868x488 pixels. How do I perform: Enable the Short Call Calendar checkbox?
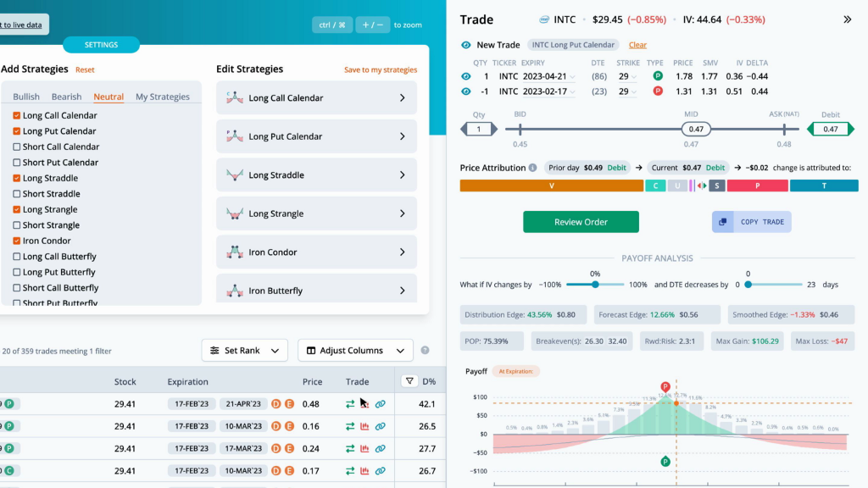click(17, 147)
